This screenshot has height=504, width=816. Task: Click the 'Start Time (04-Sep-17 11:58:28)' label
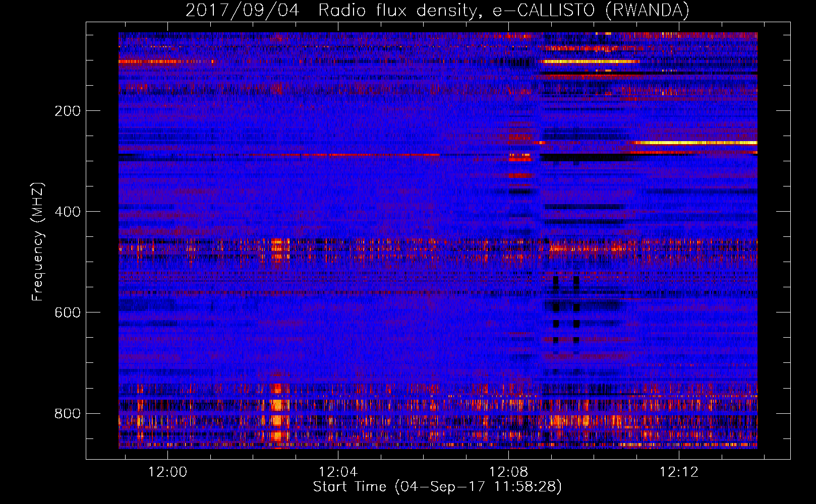click(437, 487)
